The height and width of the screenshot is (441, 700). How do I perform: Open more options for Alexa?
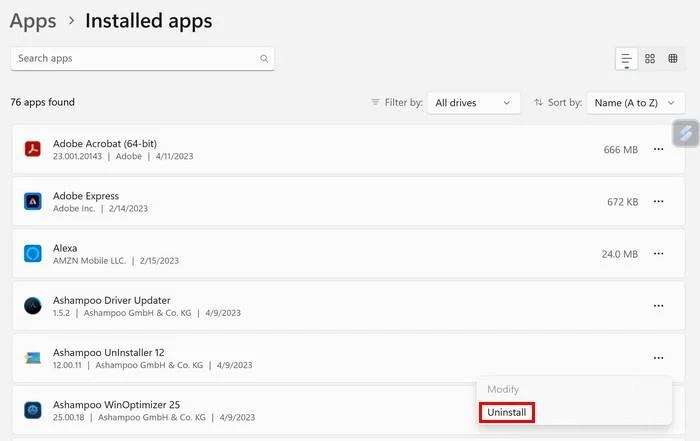[x=658, y=254]
